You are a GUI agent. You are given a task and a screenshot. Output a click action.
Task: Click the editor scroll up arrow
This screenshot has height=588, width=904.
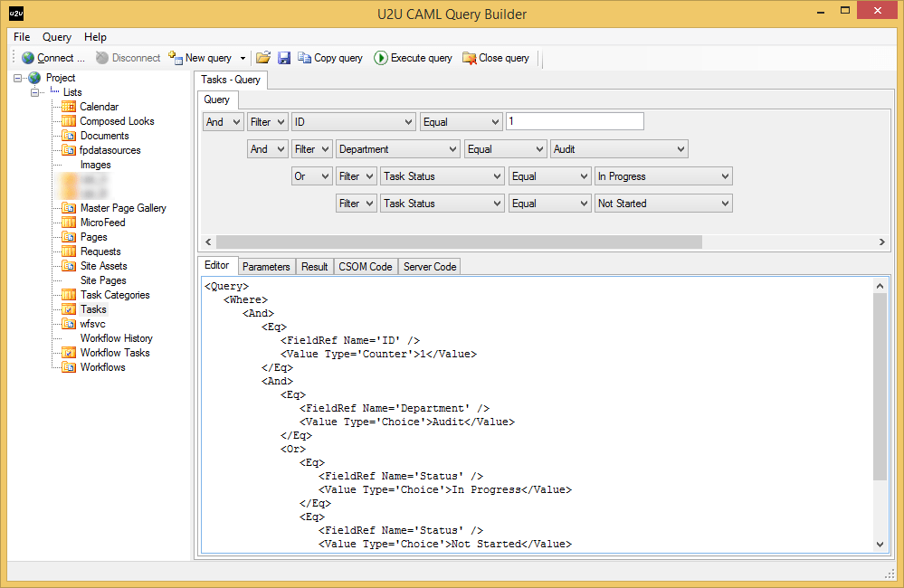click(880, 286)
